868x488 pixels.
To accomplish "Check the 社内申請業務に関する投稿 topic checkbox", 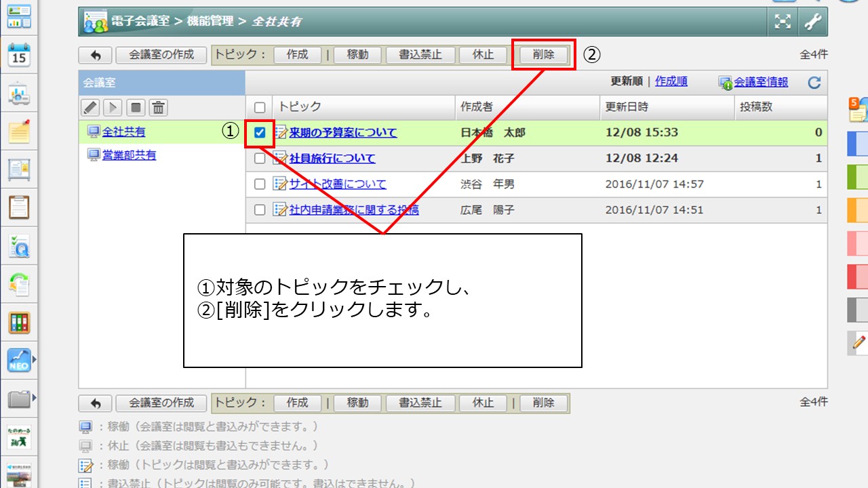I will (260, 210).
